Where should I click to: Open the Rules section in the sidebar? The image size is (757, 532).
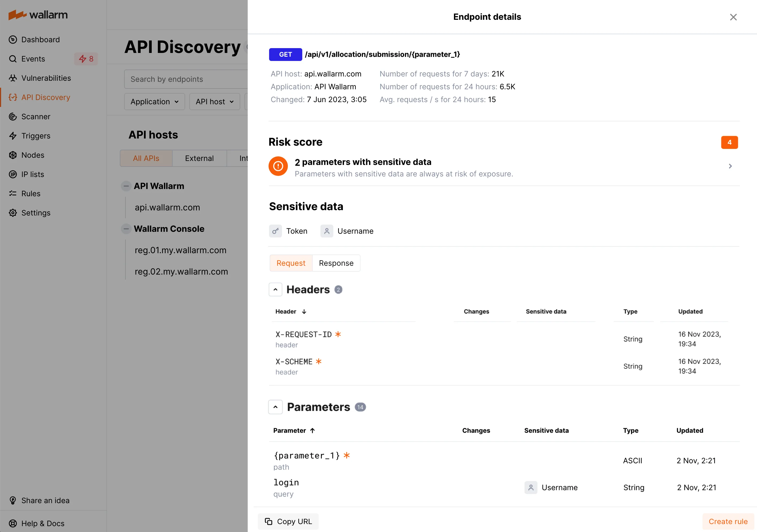(31, 193)
